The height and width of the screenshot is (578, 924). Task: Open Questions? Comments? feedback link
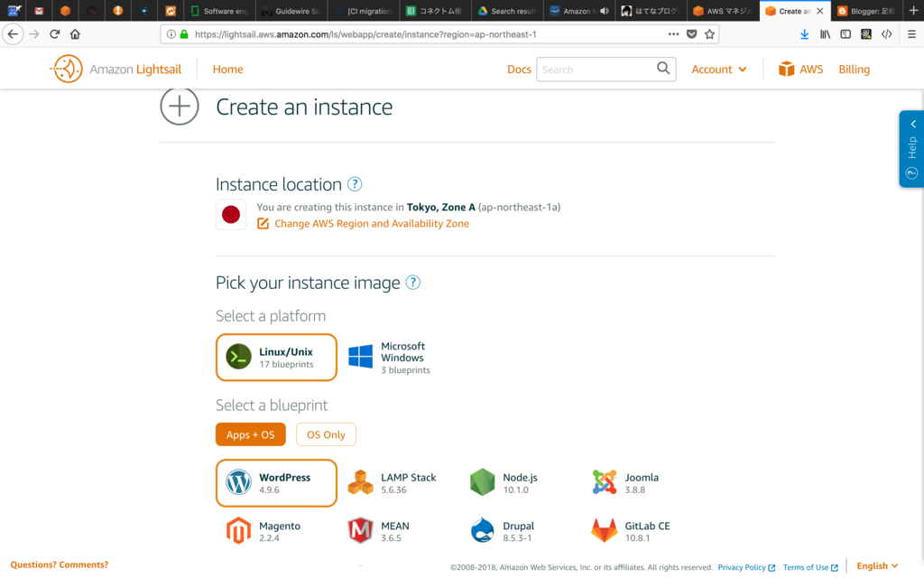(59, 565)
